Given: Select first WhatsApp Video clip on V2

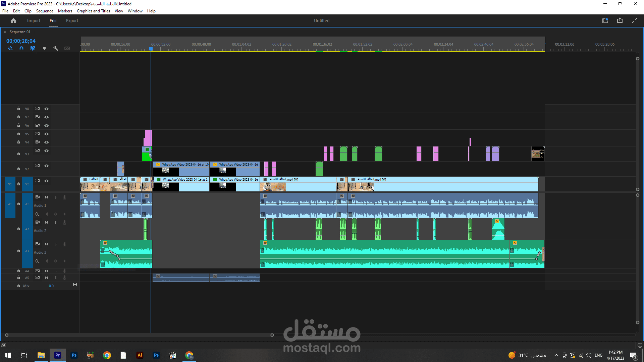Looking at the screenshot, I should 181,169.
